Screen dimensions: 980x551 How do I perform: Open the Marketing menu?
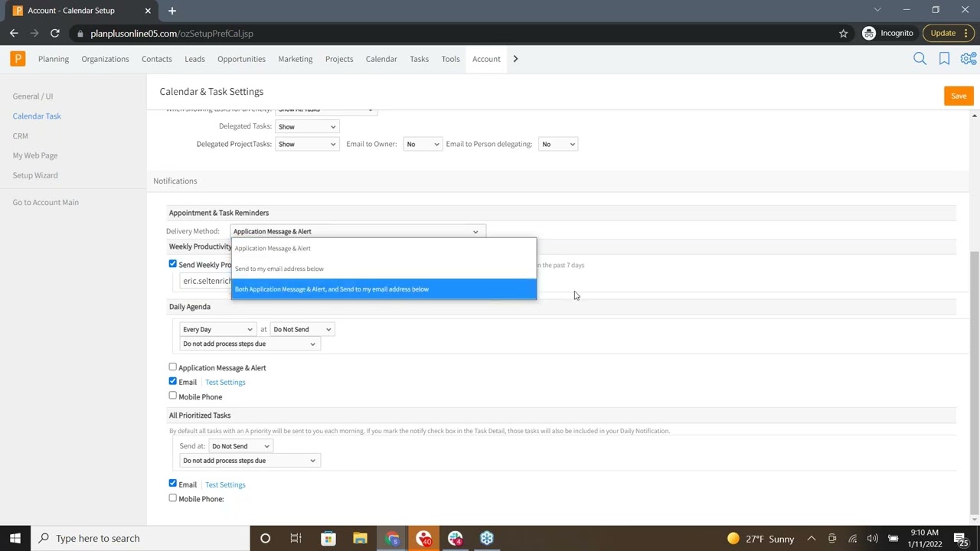point(295,59)
